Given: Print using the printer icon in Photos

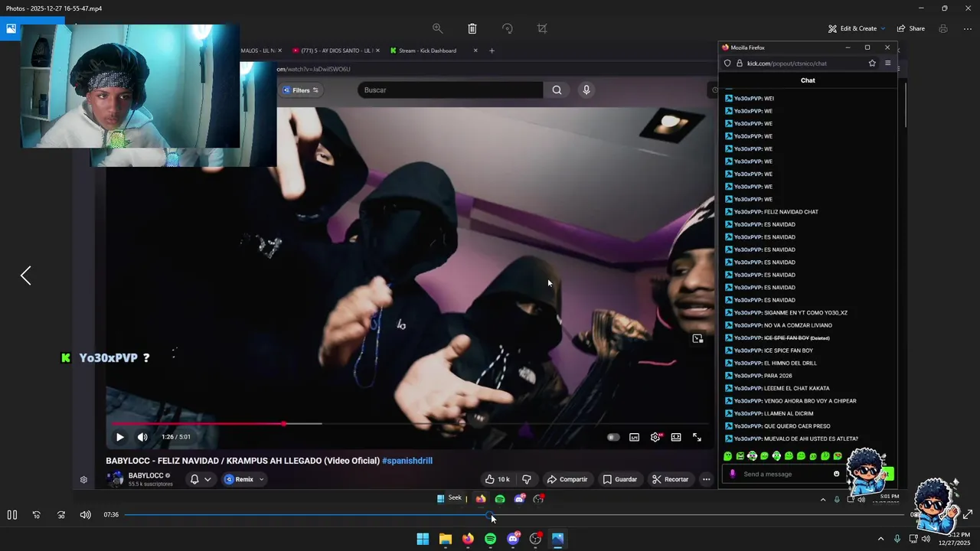Looking at the screenshot, I should click(943, 28).
